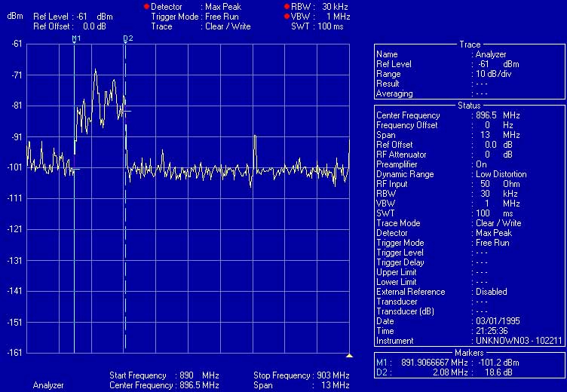The image size is (567, 392).
Task: Click the red indicator dot beside Detector
Action: point(146,6)
